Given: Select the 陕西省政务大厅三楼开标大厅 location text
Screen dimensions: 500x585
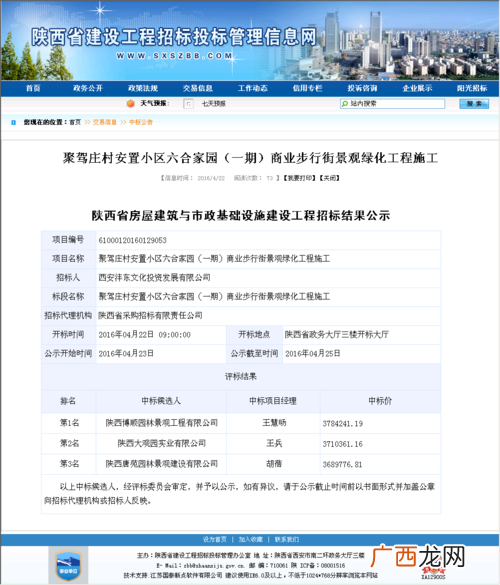Looking at the screenshot, I should 337,334.
